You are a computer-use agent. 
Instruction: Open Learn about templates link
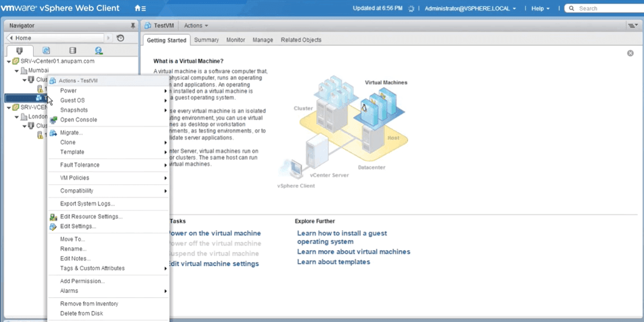pyautogui.click(x=333, y=262)
